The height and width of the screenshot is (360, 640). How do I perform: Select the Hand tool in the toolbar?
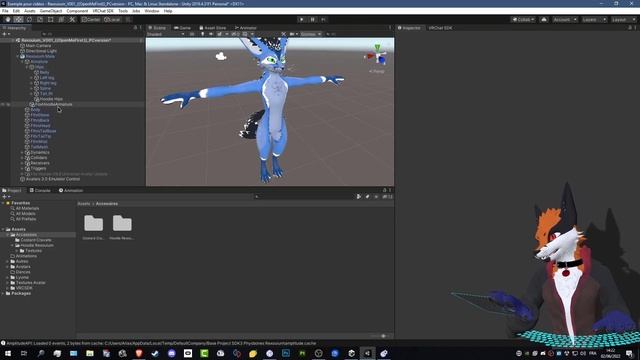click(x=8, y=19)
